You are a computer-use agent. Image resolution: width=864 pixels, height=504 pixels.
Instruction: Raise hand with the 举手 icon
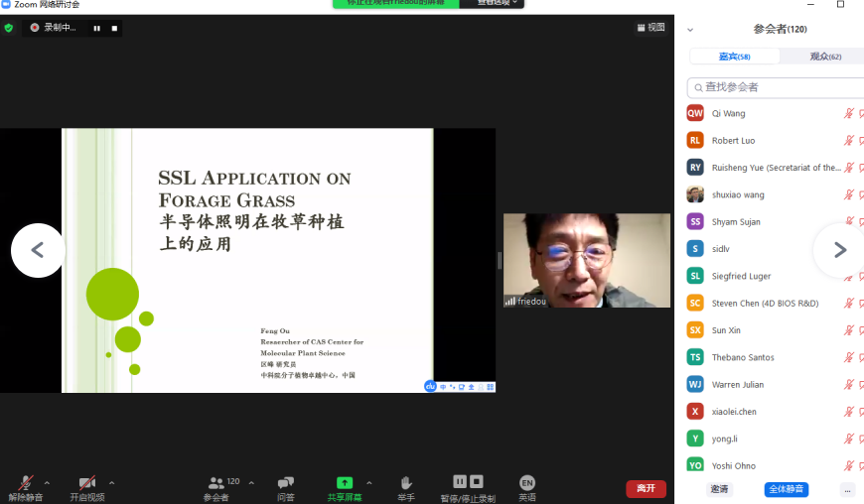click(406, 483)
